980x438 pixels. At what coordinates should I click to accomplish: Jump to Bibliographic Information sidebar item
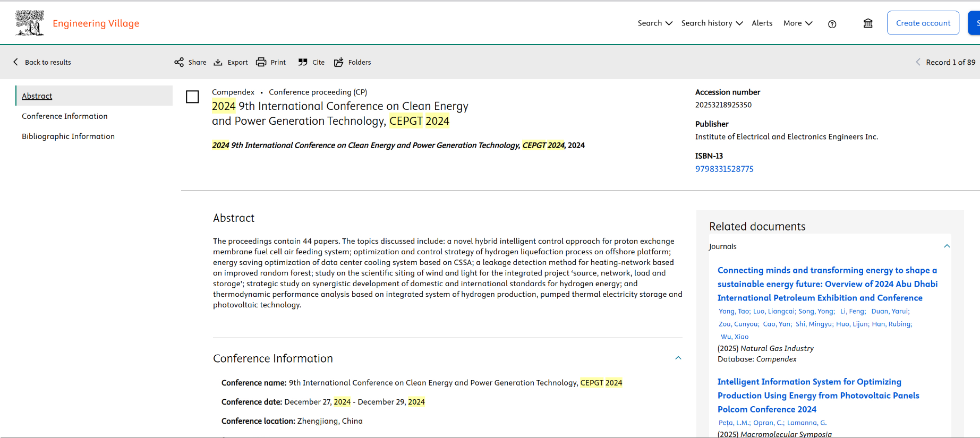point(68,136)
